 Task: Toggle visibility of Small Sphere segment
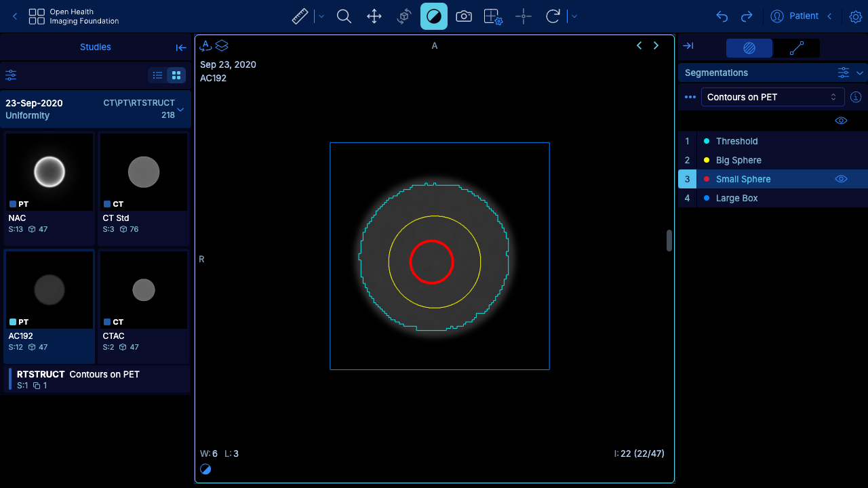tap(841, 179)
